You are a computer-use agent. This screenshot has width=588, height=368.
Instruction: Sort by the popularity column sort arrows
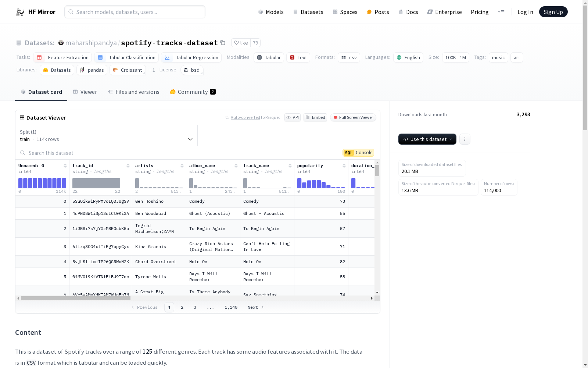point(344,166)
